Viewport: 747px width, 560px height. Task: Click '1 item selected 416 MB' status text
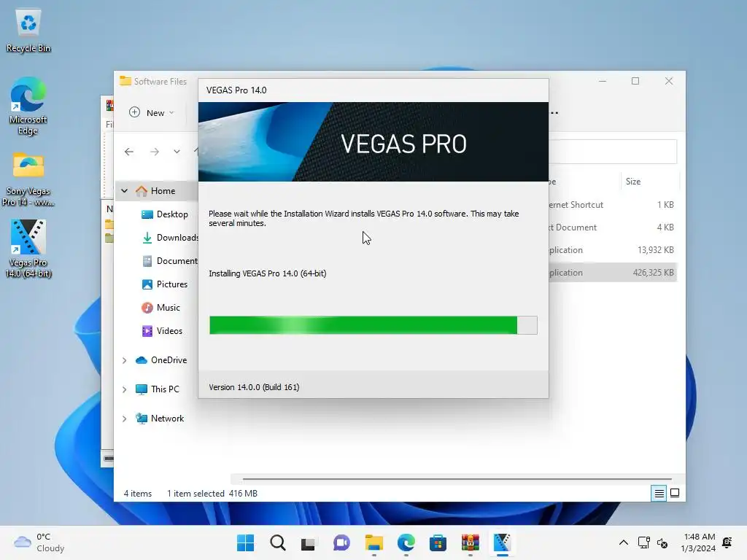pyautogui.click(x=212, y=494)
